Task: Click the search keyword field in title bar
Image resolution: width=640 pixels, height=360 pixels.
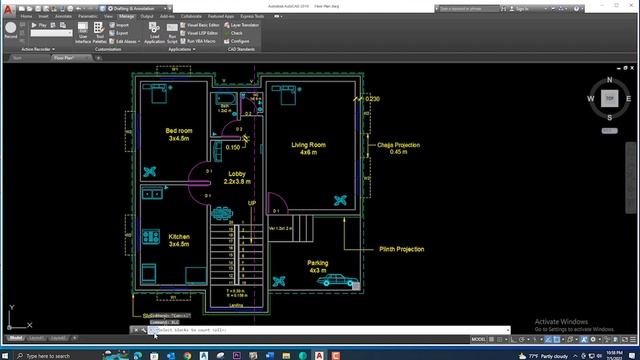Action: point(469,9)
